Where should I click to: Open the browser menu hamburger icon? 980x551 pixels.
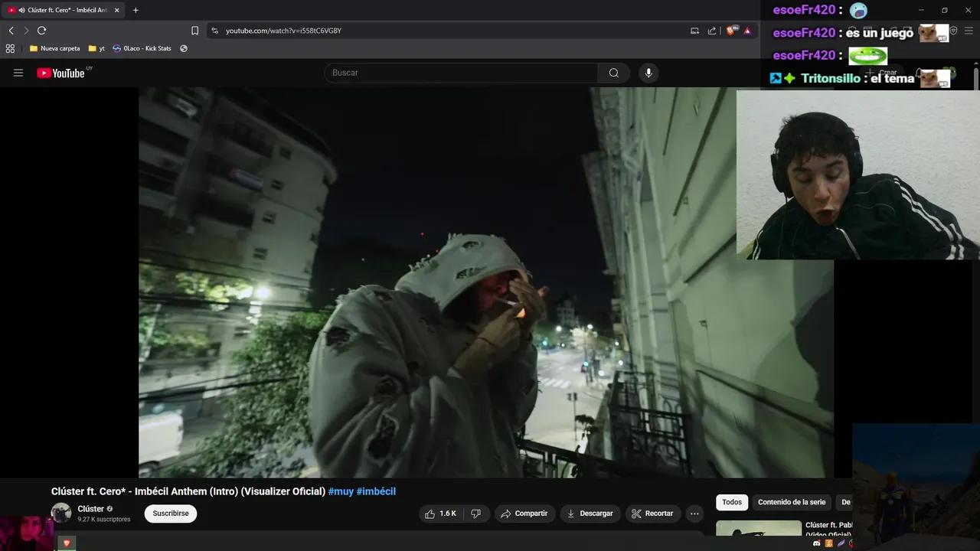coord(969,31)
